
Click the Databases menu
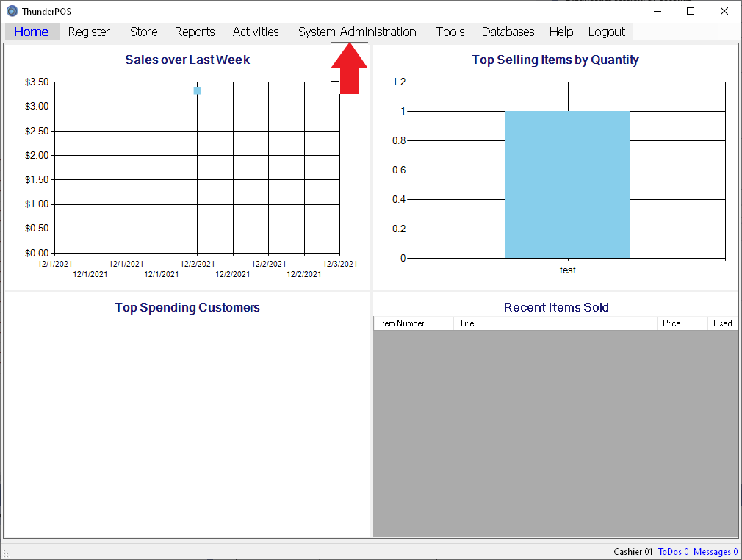pyautogui.click(x=508, y=32)
